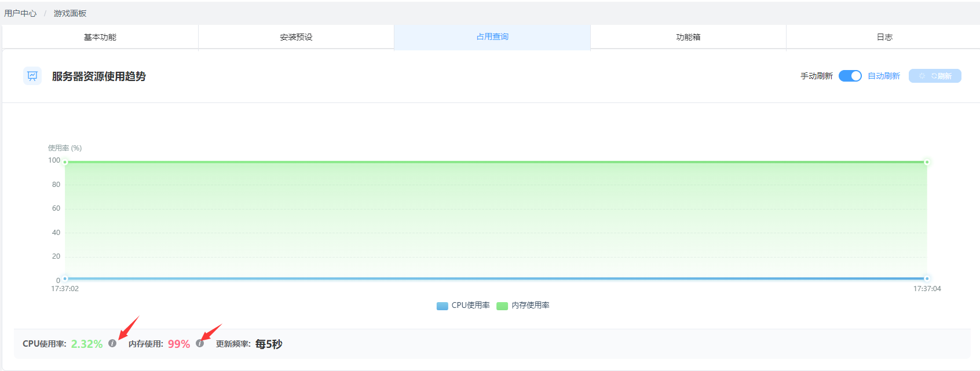Select the 手动刷新 label option
980x371 pixels.
pos(816,76)
